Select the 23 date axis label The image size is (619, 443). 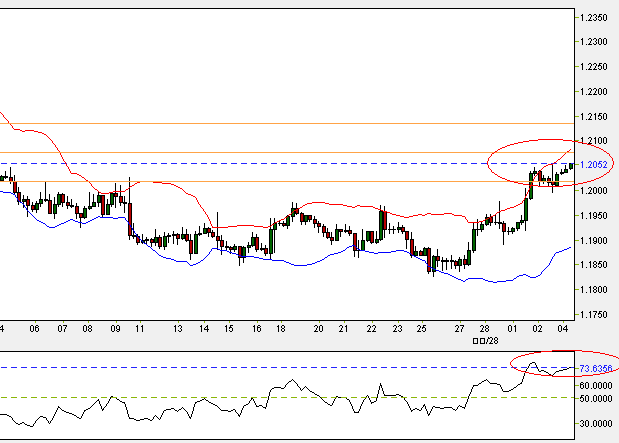[398, 328]
